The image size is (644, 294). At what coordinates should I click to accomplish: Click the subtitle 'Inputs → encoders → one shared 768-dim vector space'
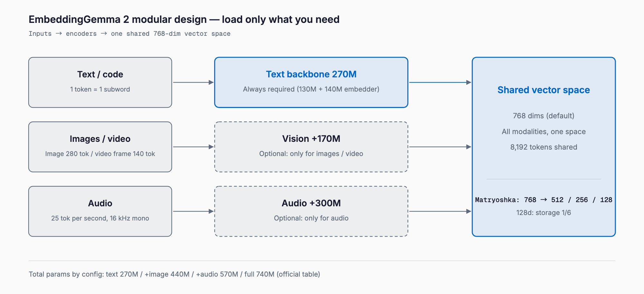click(129, 34)
